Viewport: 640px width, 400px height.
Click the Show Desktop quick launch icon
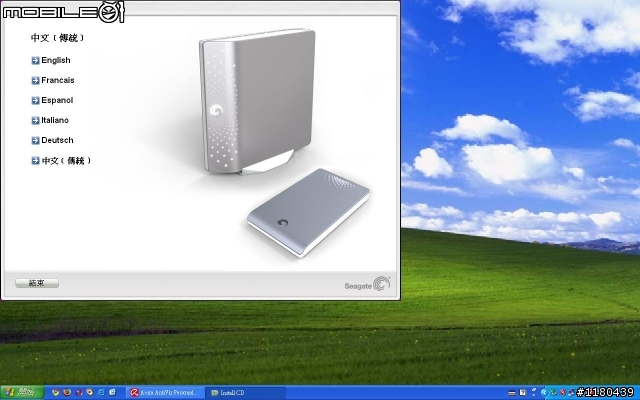coord(112,392)
